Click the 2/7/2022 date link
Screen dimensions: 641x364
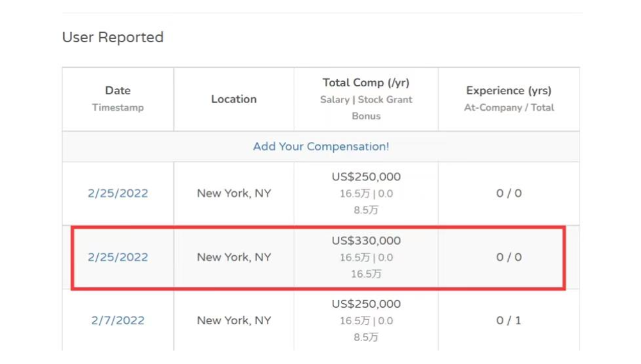[118, 320]
